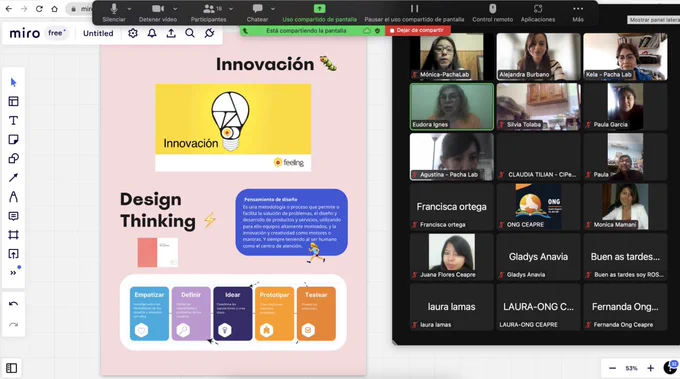Search the Miro board
Viewport: 680px width, 379px height.
[x=190, y=33]
